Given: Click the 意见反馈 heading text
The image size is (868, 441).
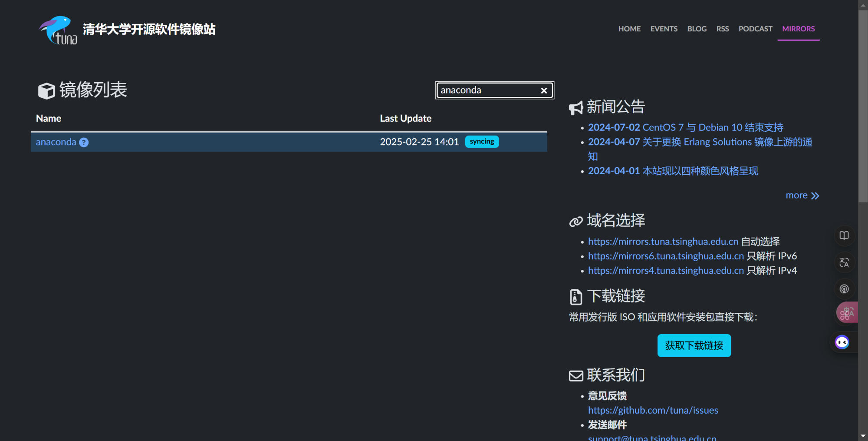Looking at the screenshot, I should click(x=607, y=396).
